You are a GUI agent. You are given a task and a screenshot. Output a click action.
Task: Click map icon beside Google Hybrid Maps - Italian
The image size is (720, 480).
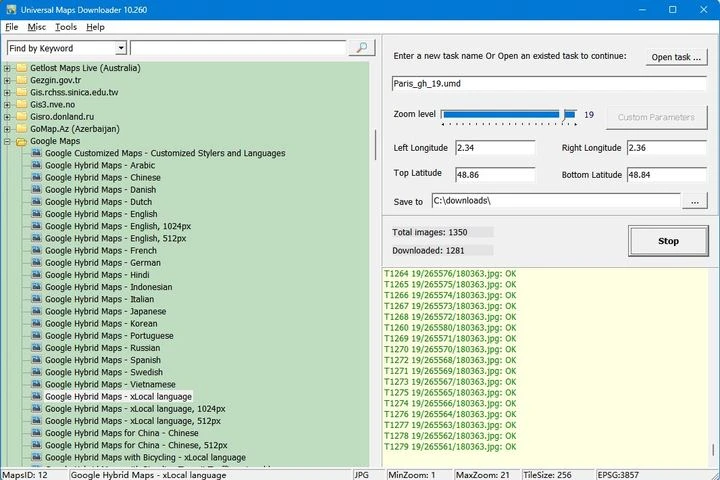tap(36, 299)
